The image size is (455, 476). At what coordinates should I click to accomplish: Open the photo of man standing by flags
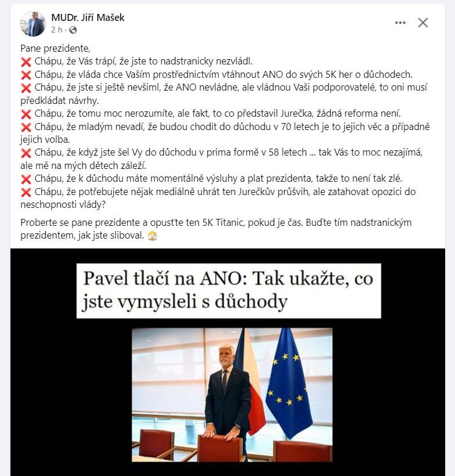(232, 395)
